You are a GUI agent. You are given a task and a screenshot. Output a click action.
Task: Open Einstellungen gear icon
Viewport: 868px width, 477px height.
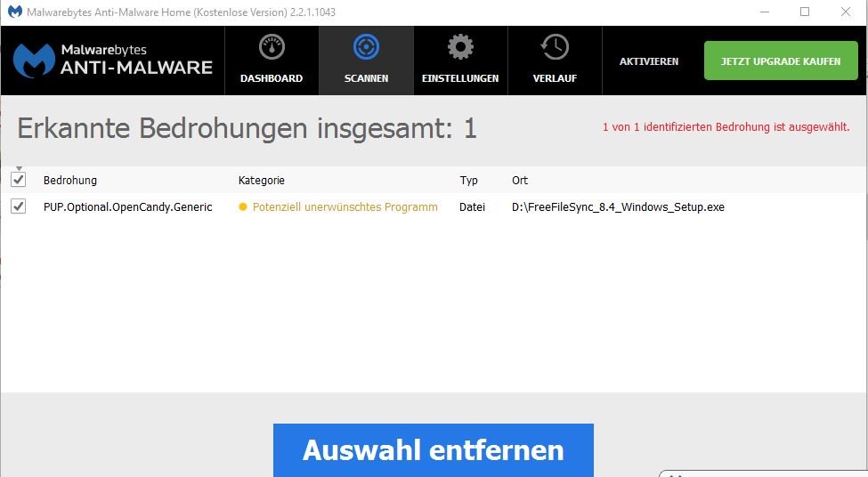(460, 47)
